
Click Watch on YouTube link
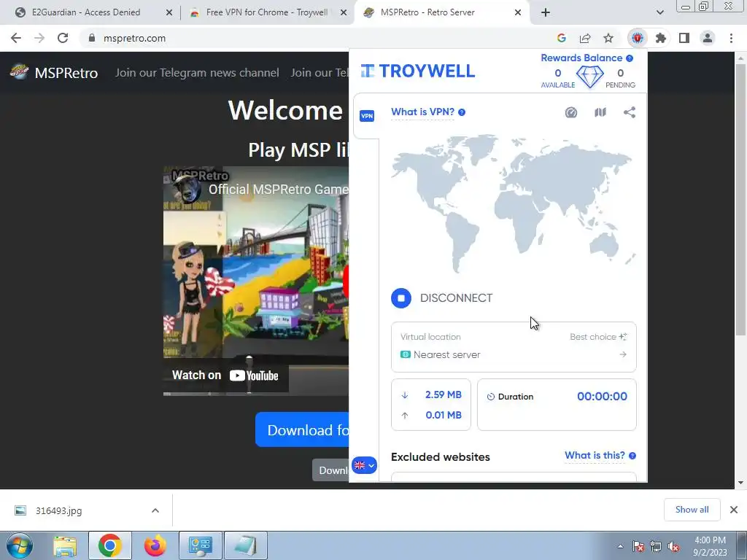click(225, 376)
